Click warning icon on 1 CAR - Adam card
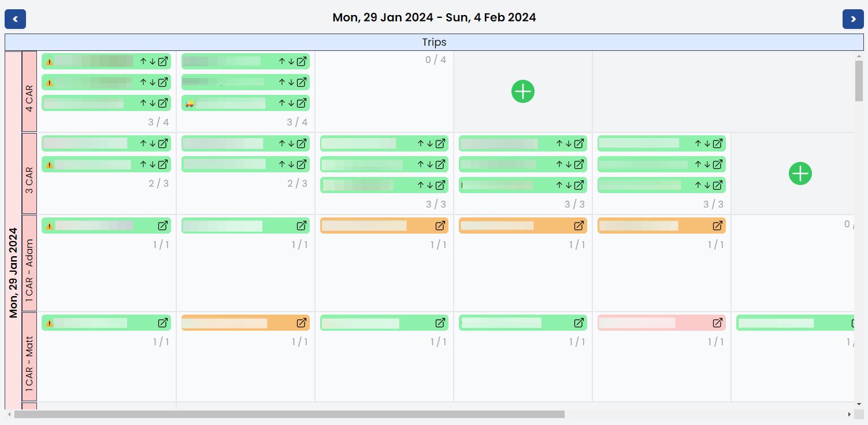This screenshot has height=425, width=868. pos(49,226)
